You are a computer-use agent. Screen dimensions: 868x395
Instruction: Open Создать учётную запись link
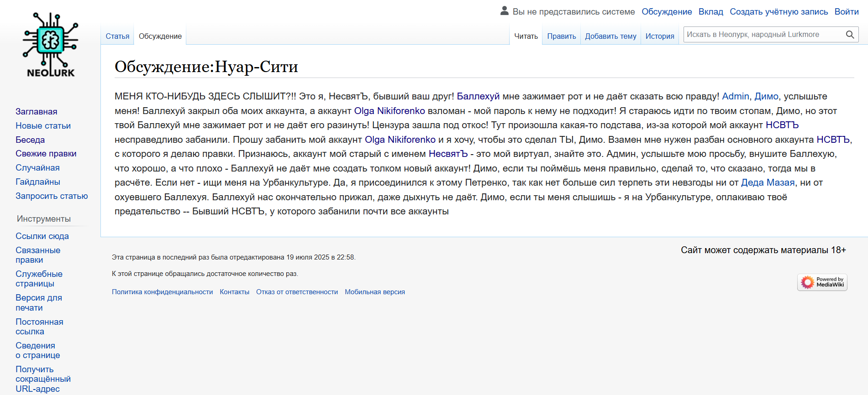click(779, 12)
